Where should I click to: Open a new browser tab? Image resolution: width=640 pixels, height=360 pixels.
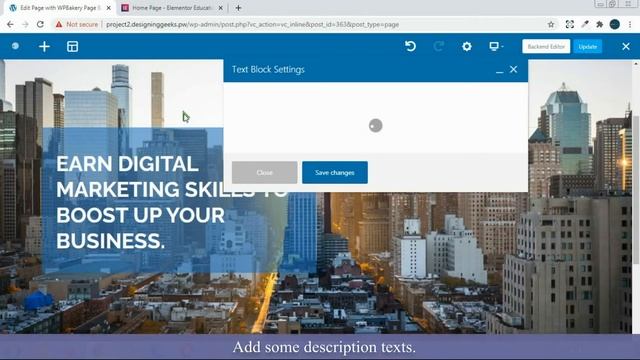(x=238, y=8)
